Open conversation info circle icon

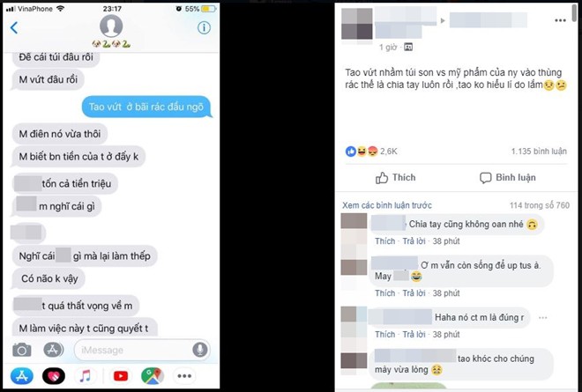[x=204, y=27]
